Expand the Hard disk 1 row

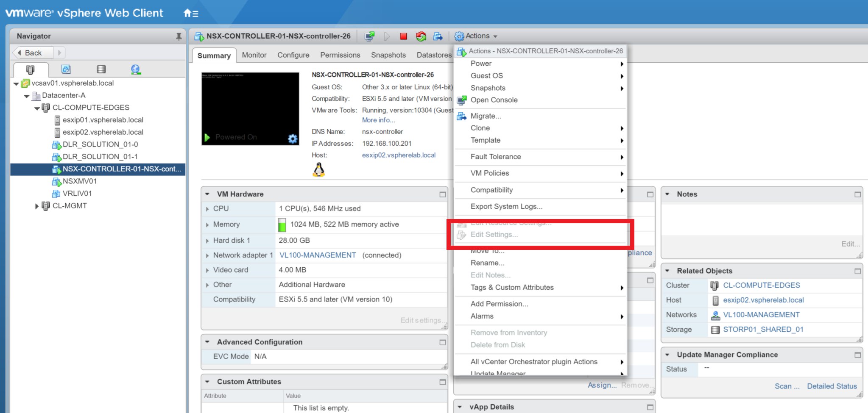[x=207, y=241]
